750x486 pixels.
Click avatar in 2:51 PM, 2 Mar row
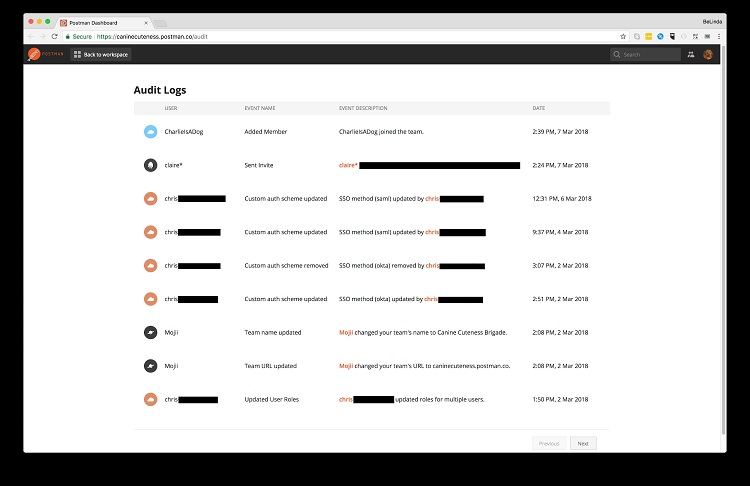150,299
